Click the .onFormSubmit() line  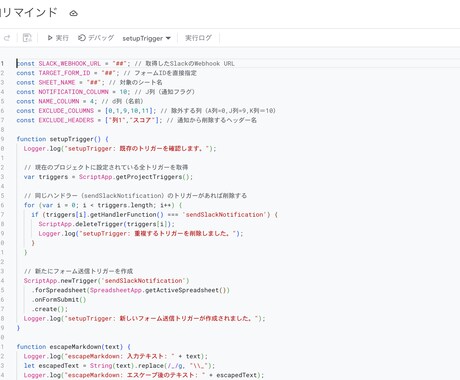(59, 300)
